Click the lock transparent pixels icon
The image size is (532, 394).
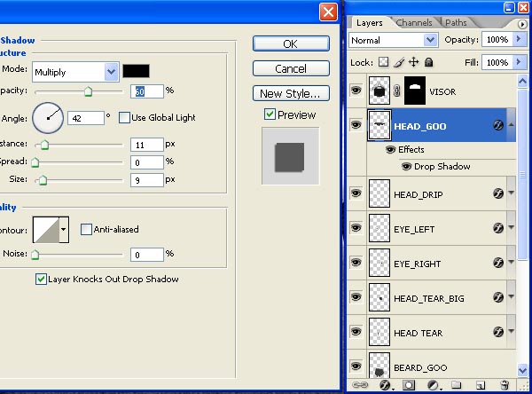pyautogui.click(x=384, y=62)
